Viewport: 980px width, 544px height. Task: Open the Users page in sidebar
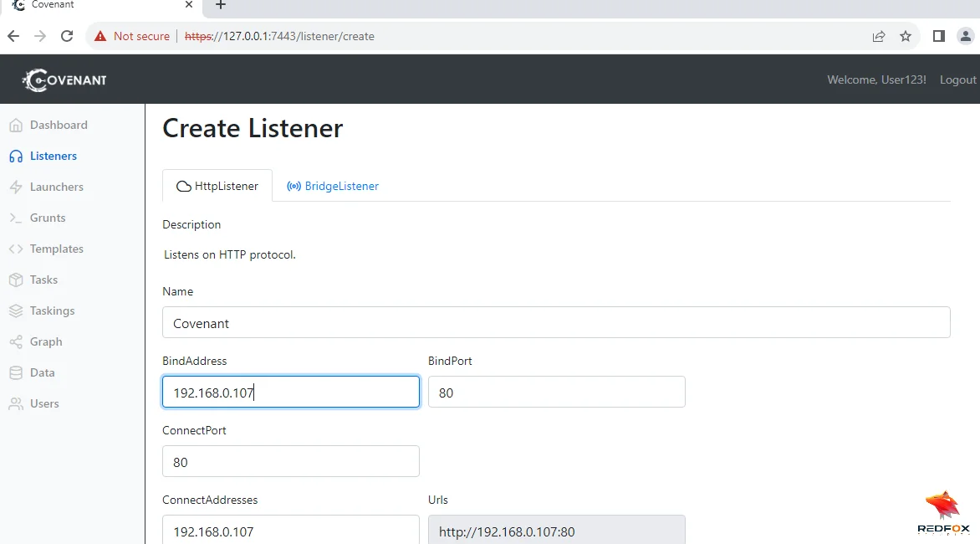pos(44,404)
